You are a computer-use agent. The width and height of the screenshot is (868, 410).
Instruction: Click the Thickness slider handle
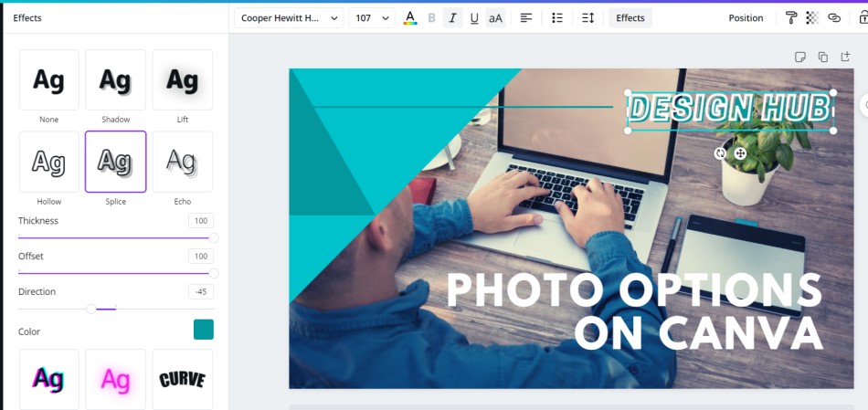213,238
